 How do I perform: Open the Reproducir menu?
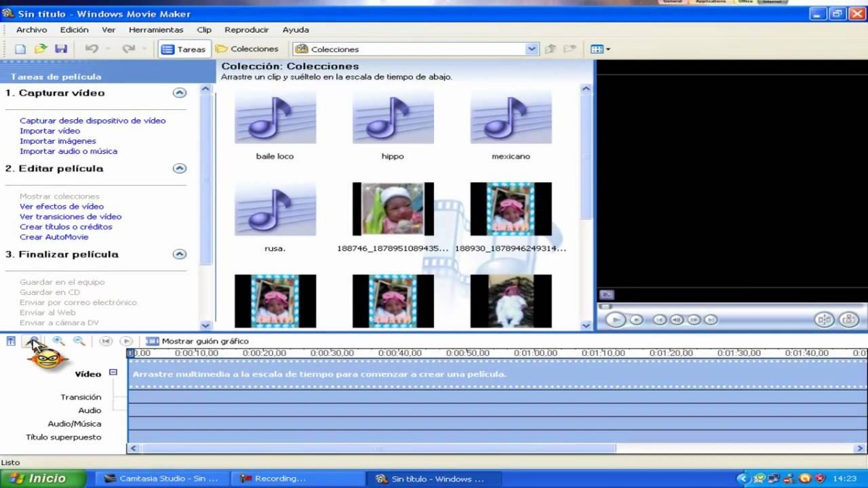pos(247,30)
